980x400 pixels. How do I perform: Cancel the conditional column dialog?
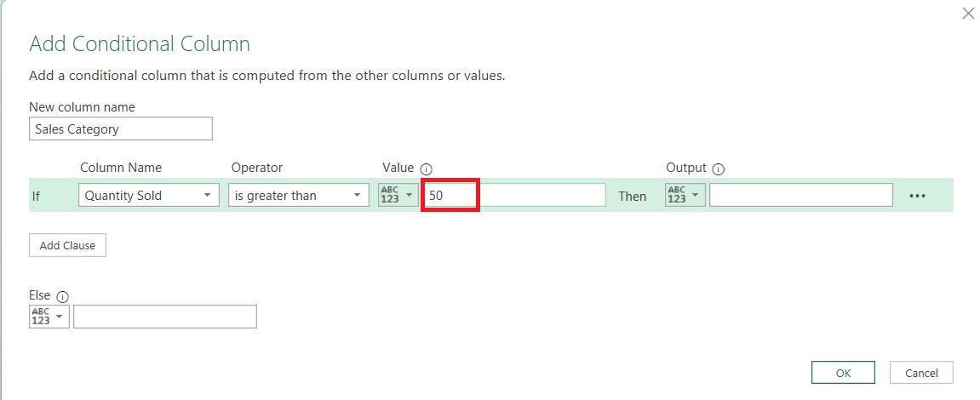[921, 373]
